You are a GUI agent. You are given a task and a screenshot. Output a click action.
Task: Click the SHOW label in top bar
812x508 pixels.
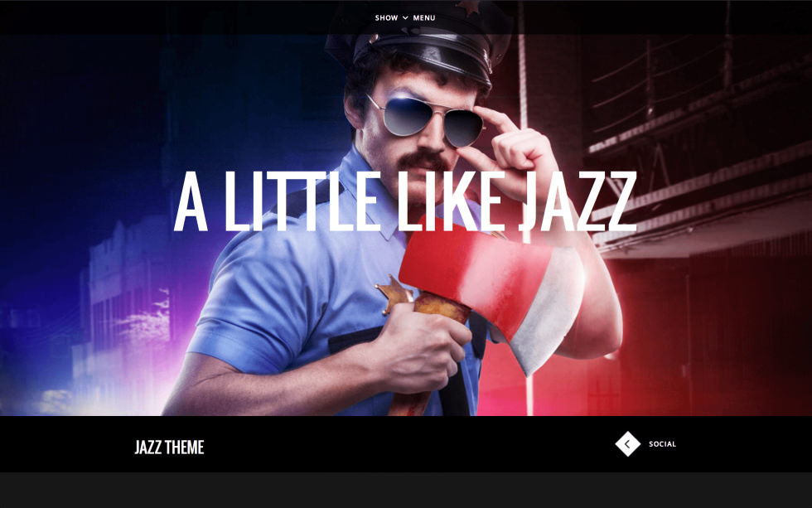click(386, 17)
